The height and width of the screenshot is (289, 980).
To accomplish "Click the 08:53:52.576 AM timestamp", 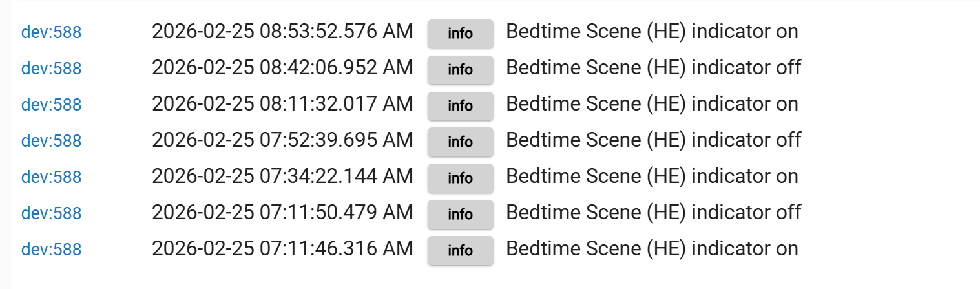I will 282,32.
